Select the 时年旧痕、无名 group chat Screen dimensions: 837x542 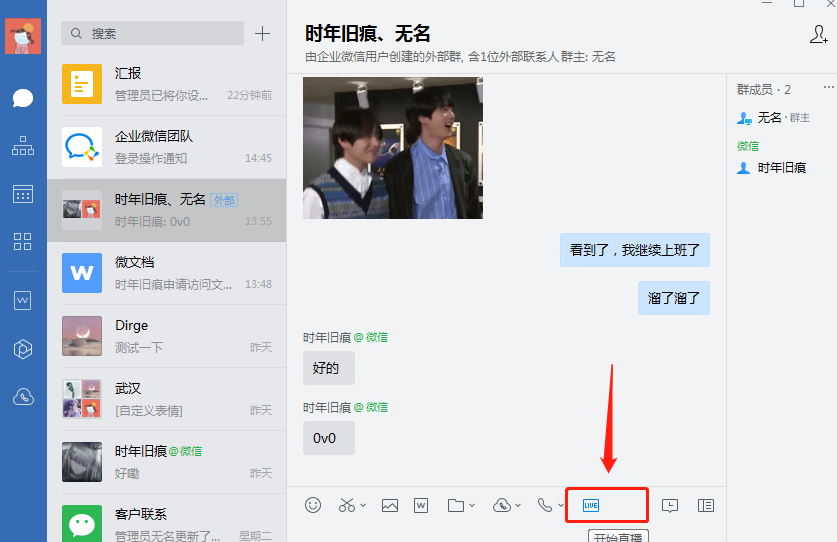(x=167, y=210)
